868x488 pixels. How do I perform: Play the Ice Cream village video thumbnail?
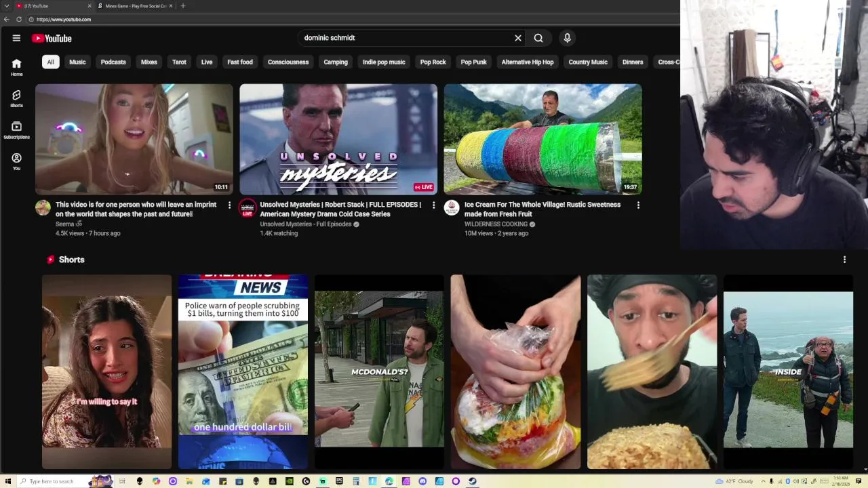pos(542,139)
